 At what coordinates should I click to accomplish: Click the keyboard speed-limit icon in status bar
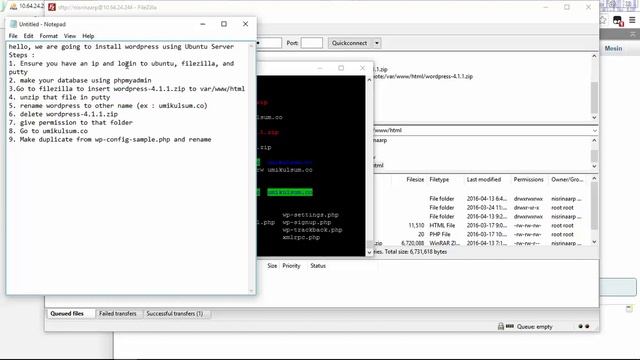[510, 326]
